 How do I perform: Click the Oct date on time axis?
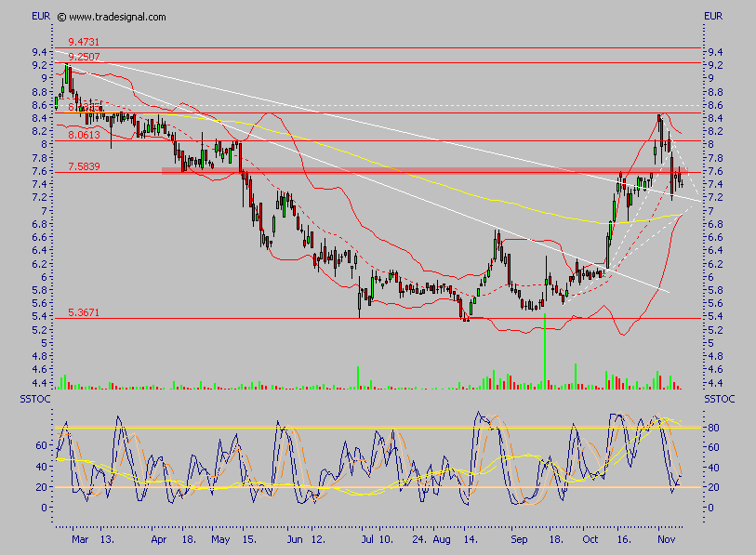click(590, 537)
